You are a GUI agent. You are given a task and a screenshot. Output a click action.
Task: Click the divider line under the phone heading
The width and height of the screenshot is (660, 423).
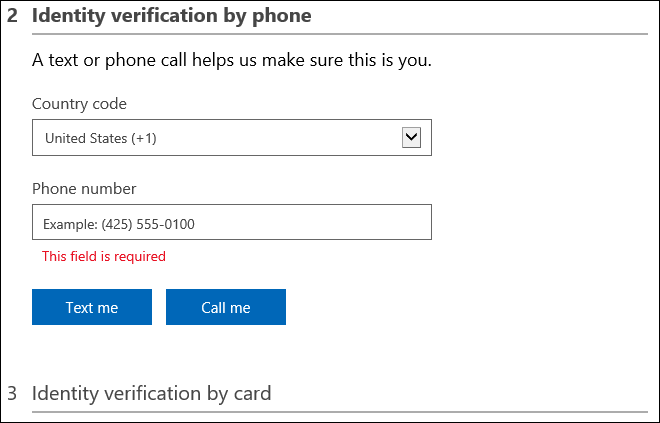tap(340, 34)
